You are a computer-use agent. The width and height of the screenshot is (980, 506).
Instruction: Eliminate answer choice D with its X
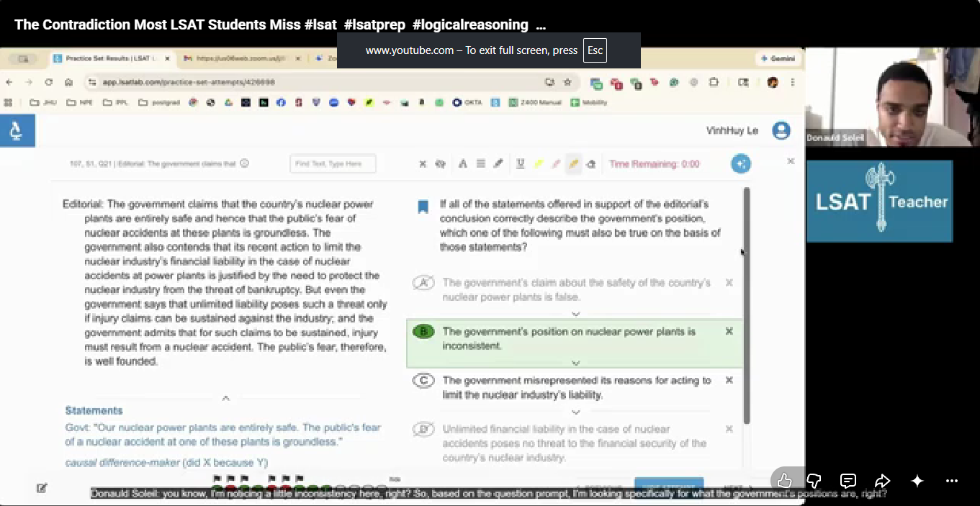[729, 429]
